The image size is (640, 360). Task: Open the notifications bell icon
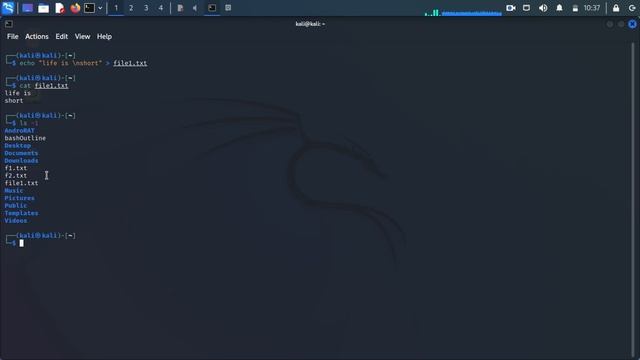[x=559, y=8]
